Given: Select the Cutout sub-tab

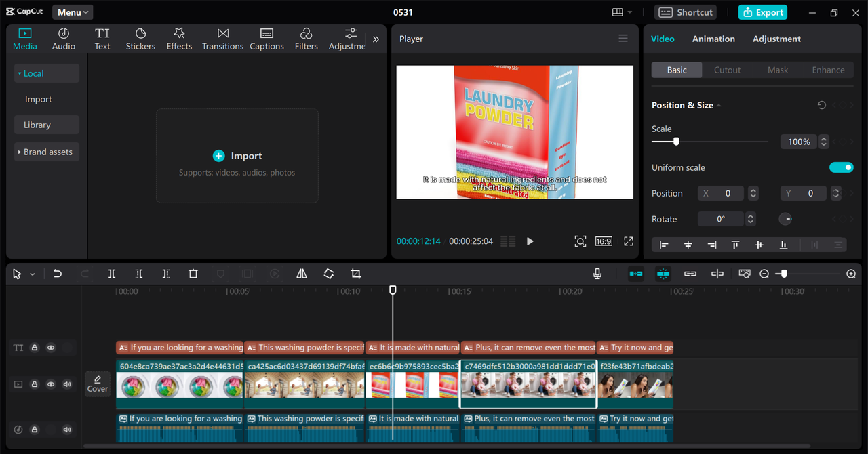Looking at the screenshot, I should [727, 70].
